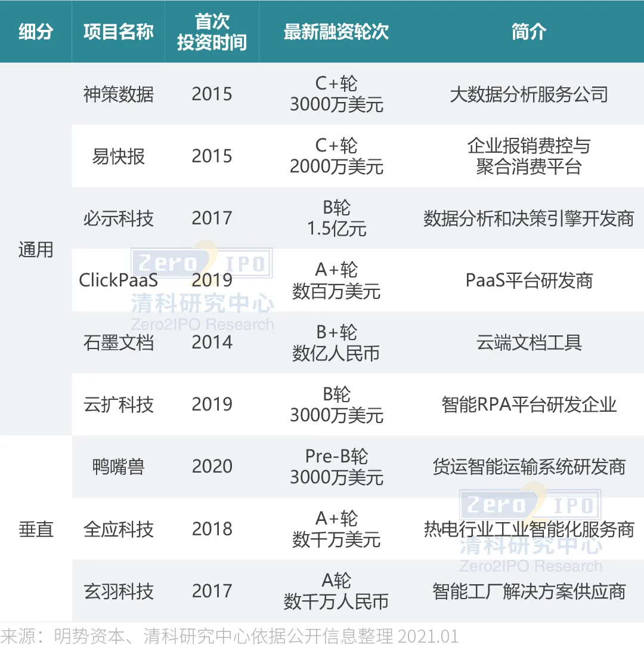
Task: Click the 项目名称 column header
Action: [118, 31]
